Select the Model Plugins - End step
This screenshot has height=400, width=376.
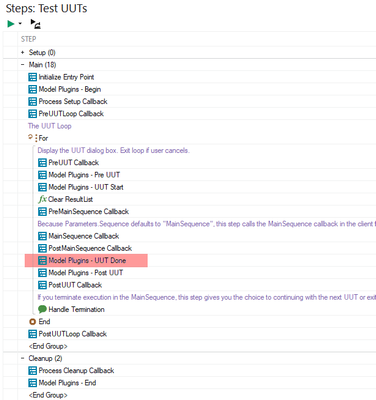(67, 383)
